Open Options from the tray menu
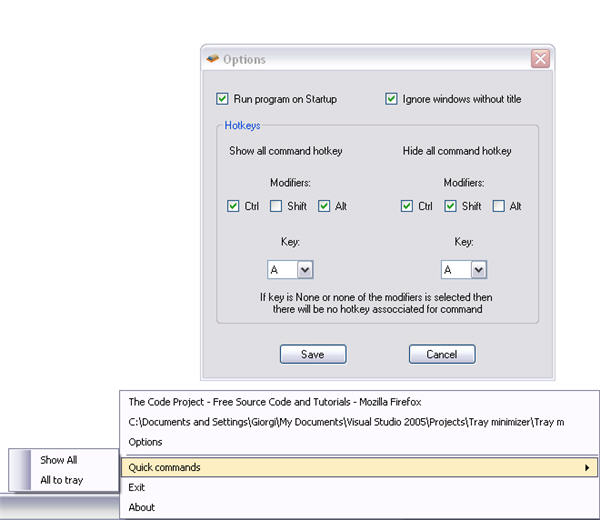This screenshot has height=520, width=600. (x=359, y=442)
